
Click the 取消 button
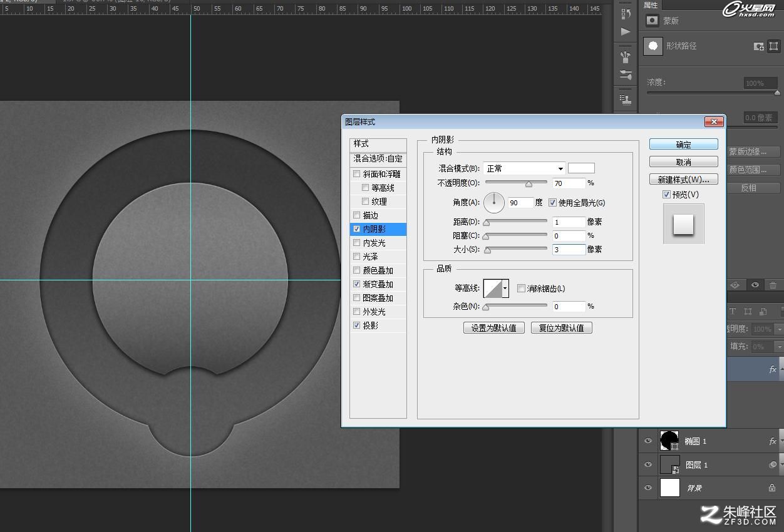pyautogui.click(x=683, y=162)
